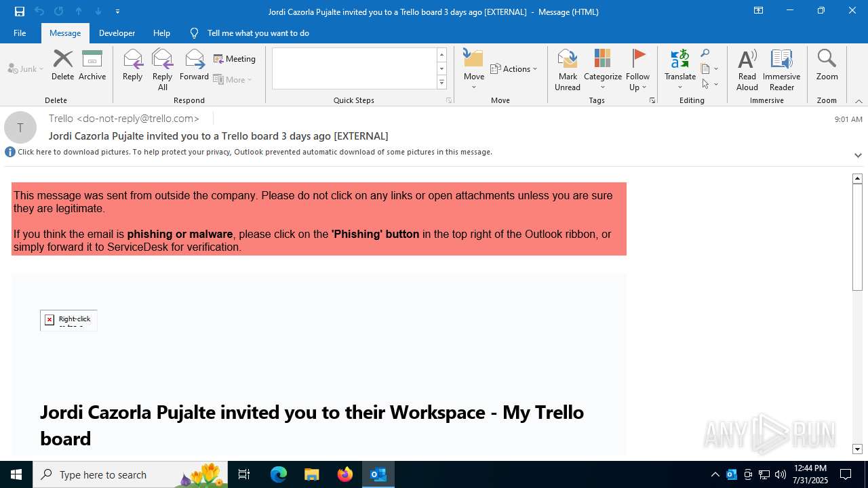Open the Help ribbon tab
Viewport: 868px width, 488px height.
(161, 33)
